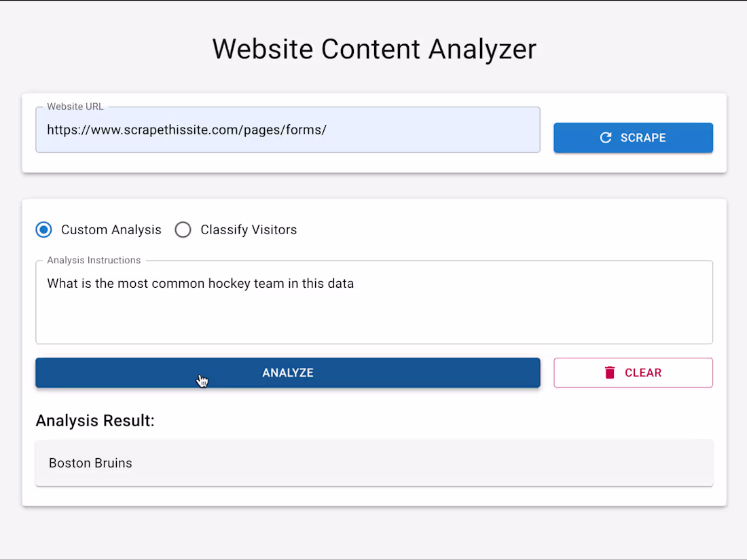
Task: Click the Custom Analysis label text
Action: (x=111, y=229)
